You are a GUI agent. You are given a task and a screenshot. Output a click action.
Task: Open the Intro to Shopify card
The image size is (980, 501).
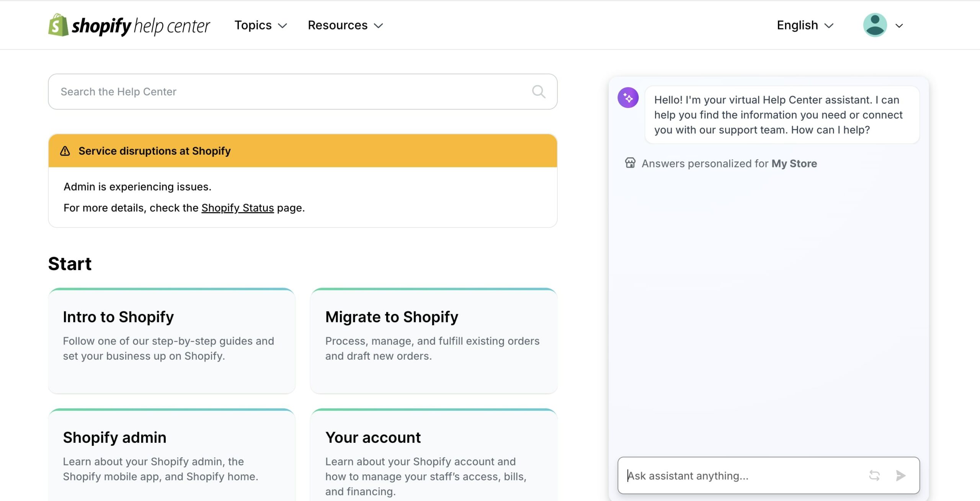(x=171, y=341)
